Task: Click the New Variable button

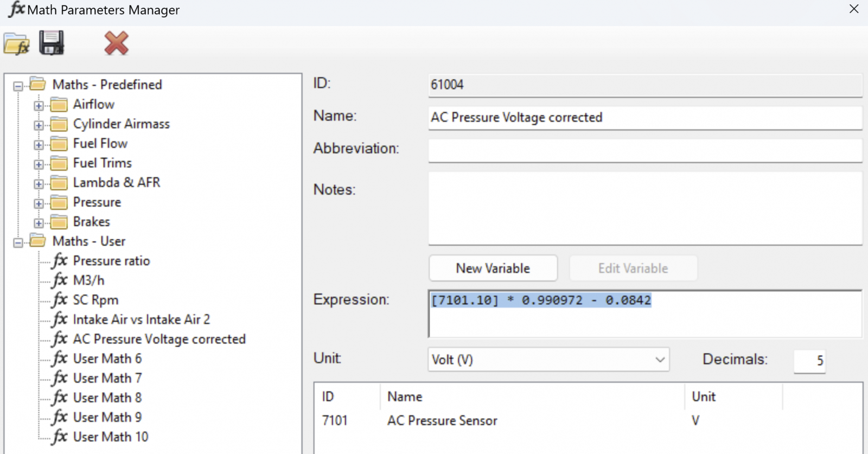Action: tap(493, 268)
